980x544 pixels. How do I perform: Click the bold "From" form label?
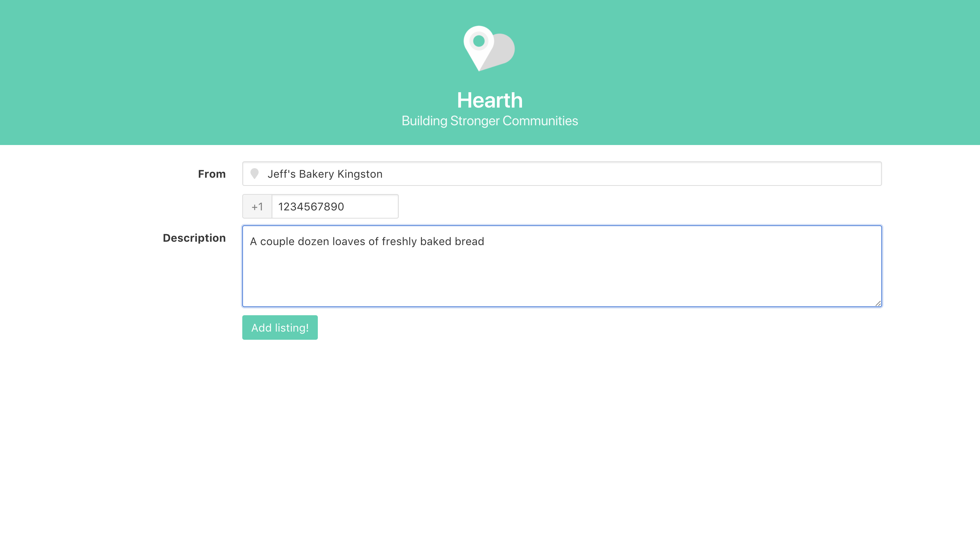[x=212, y=174]
